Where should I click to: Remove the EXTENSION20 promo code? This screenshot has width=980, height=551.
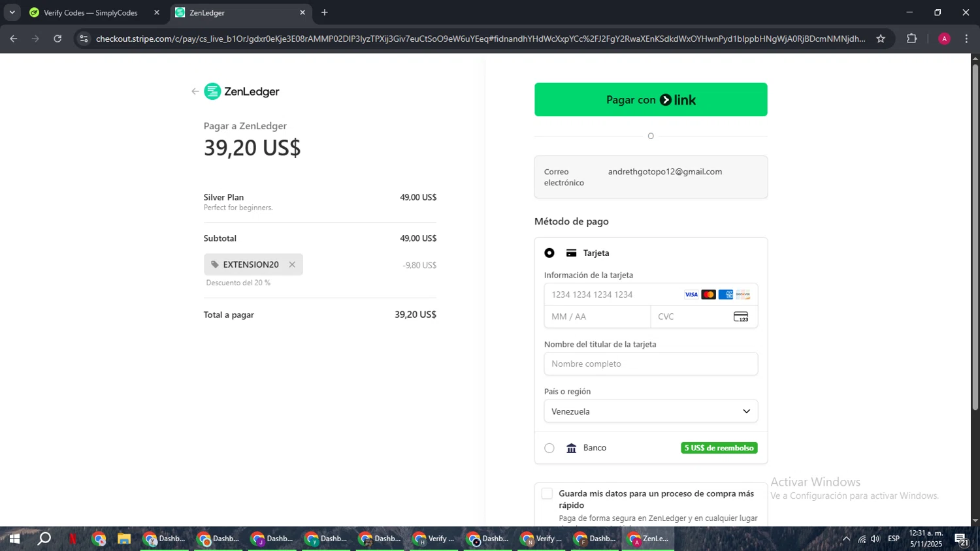[292, 264]
